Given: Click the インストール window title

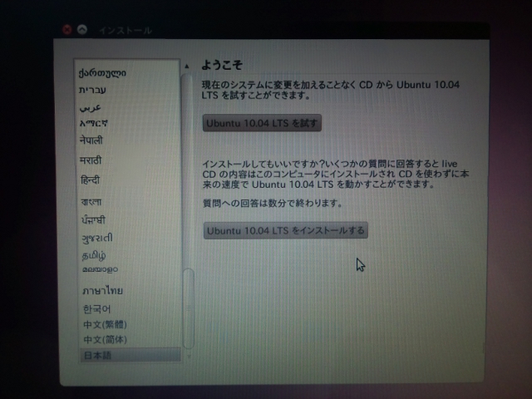Looking at the screenshot, I should tap(126, 31).
